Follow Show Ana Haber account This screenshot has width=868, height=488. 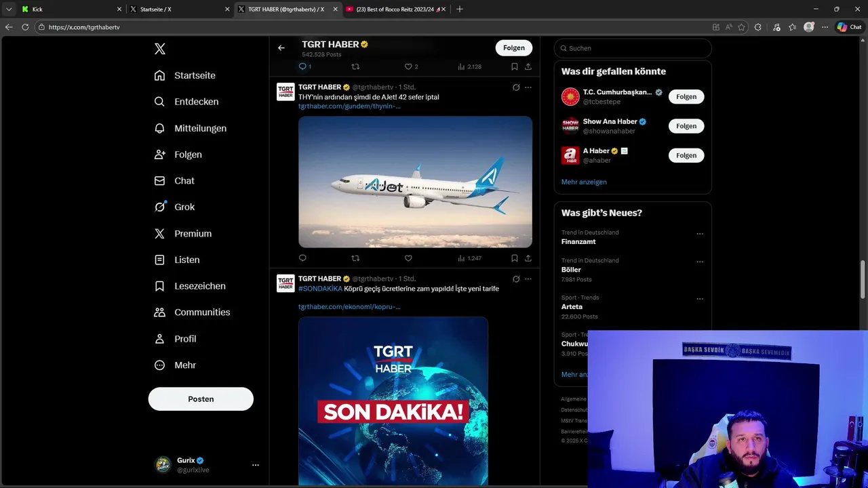(686, 126)
